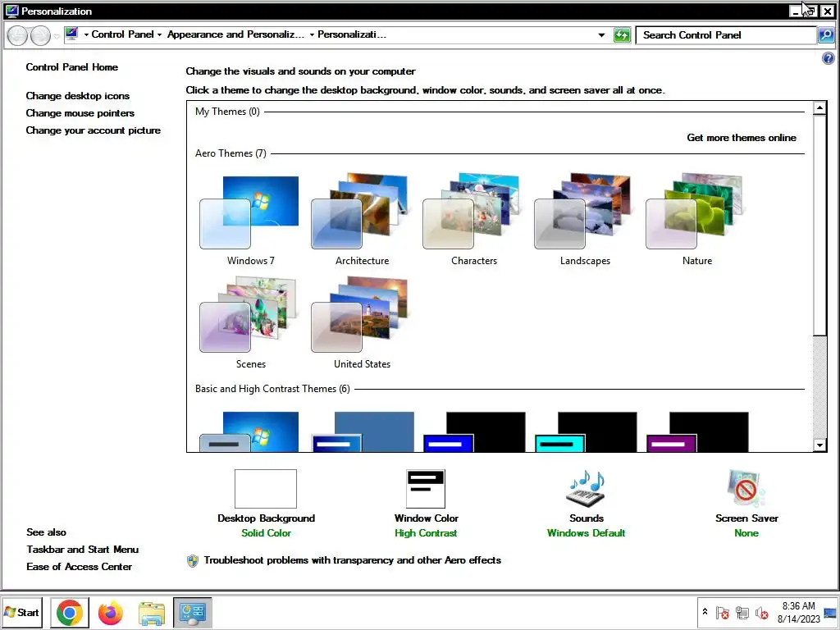
Task: Click the Personalization breadcrumb segment
Action: pos(351,34)
